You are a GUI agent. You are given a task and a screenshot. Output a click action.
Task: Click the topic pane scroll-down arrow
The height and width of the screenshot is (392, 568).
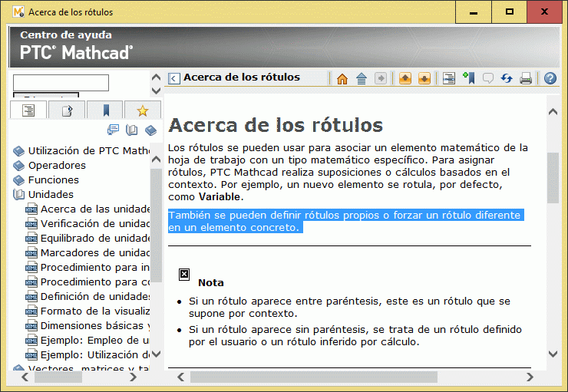[553, 354]
